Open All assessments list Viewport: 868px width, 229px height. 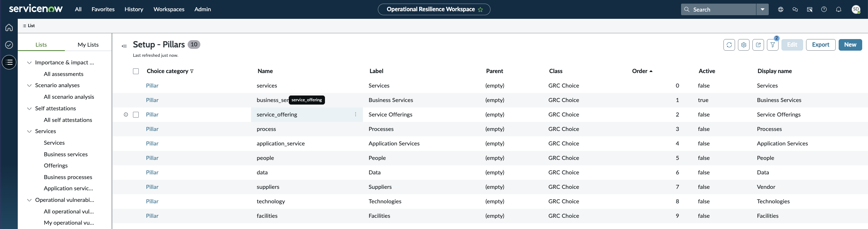point(63,74)
